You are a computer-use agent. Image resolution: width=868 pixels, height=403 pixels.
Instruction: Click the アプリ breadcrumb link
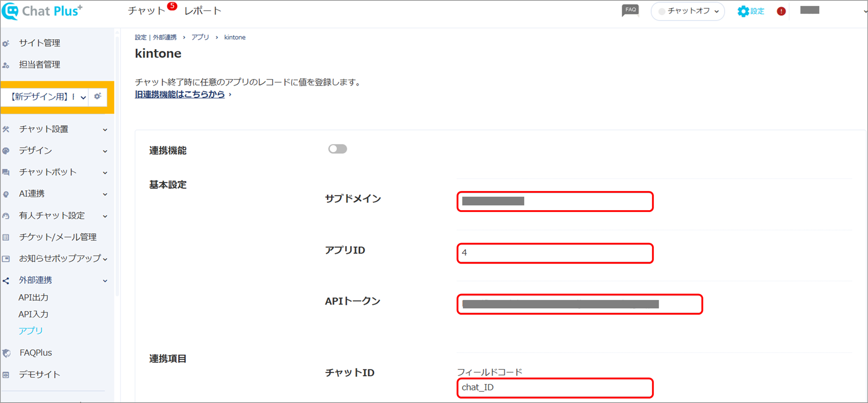tap(200, 37)
